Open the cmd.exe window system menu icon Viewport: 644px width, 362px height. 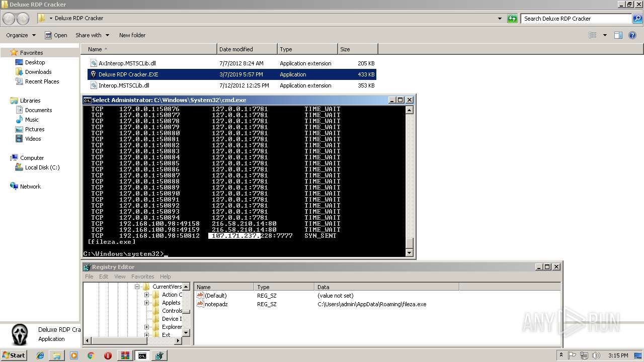pyautogui.click(x=87, y=100)
